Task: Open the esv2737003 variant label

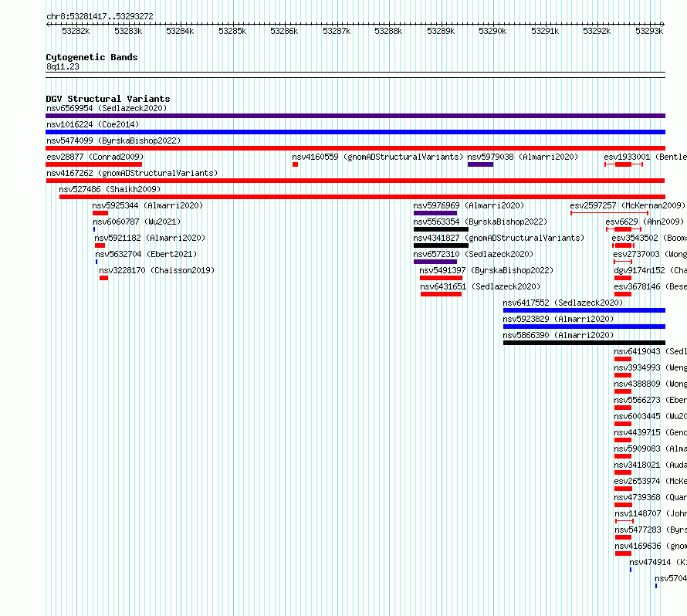Action: [650, 254]
